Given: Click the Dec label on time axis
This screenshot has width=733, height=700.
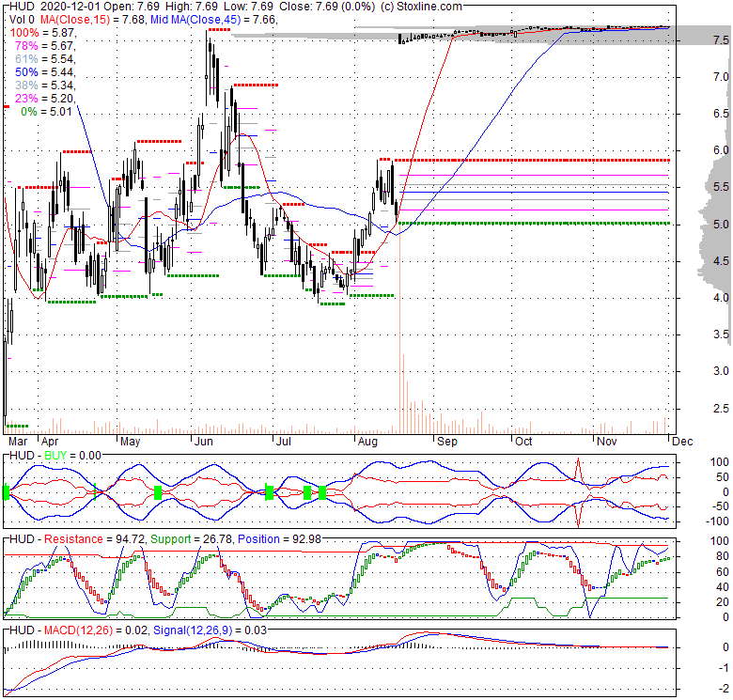Looking at the screenshot, I should click(x=682, y=442).
